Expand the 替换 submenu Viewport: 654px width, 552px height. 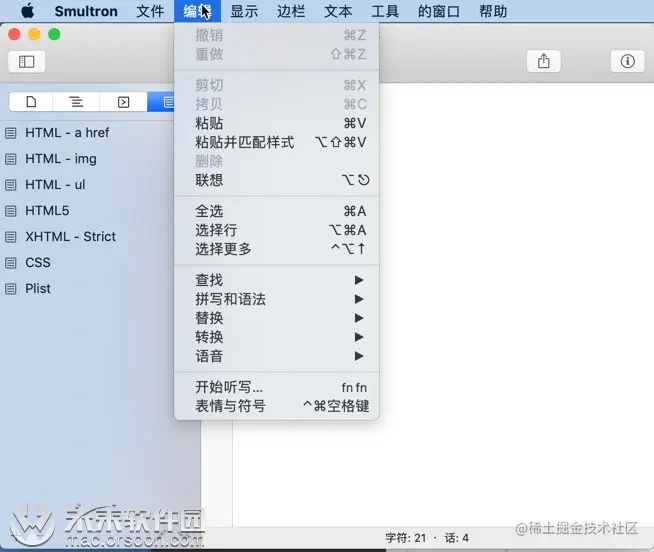pos(277,318)
